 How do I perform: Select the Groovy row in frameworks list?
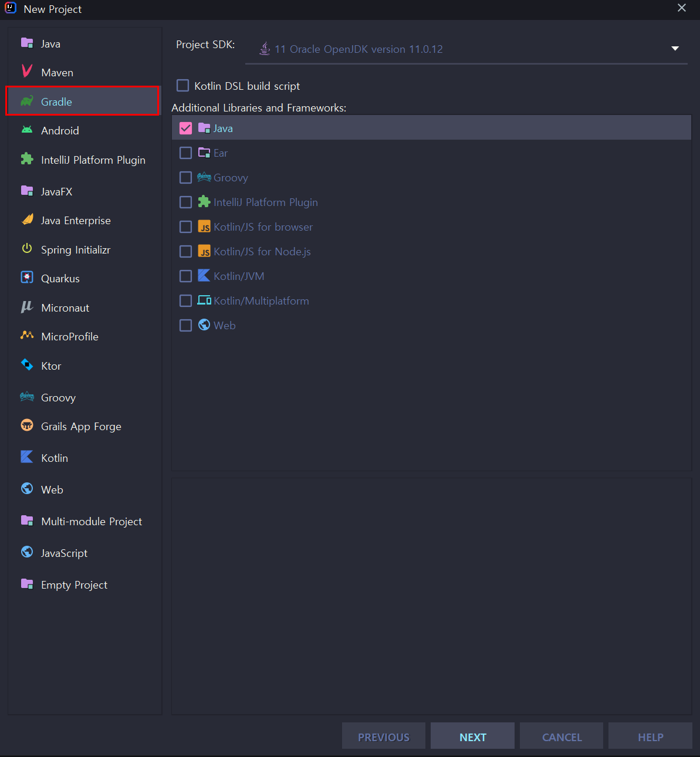[431, 177]
